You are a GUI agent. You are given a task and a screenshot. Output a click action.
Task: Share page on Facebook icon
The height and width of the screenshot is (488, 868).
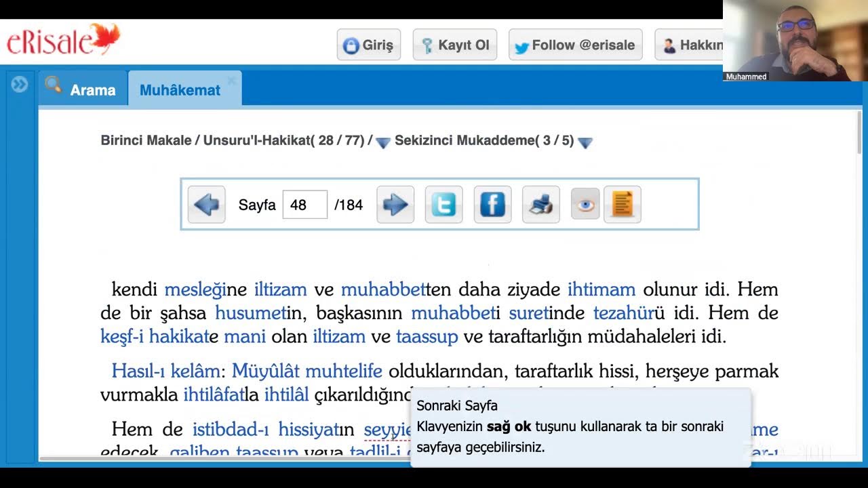[x=493, y=204]
